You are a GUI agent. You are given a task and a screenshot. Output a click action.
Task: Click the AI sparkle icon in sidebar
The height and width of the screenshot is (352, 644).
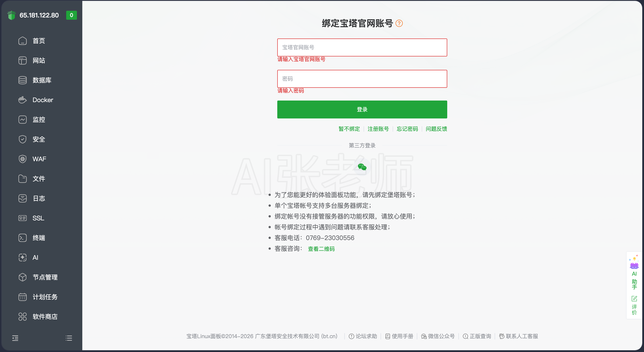click(x=23, y=257)
